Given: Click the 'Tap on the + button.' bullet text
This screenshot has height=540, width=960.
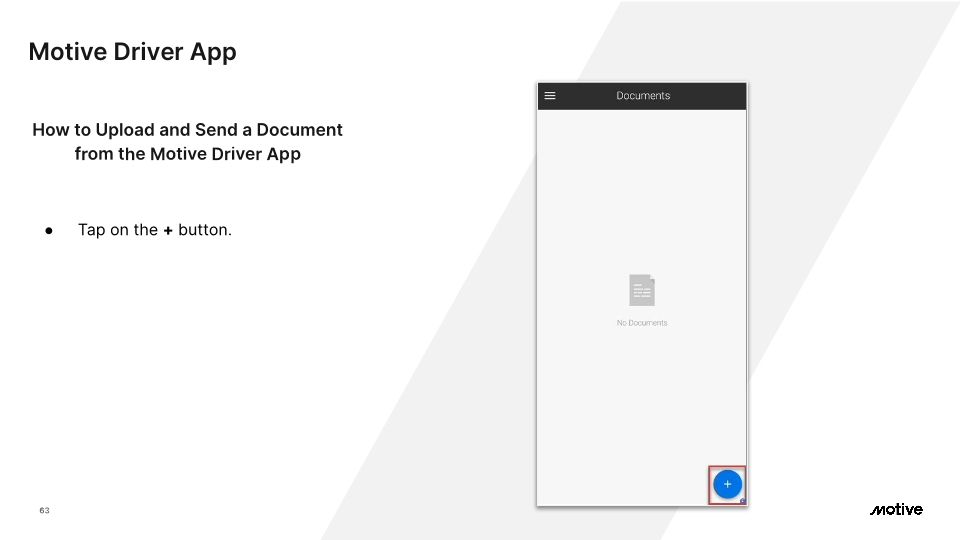Looking at the screenshot, I should pyautogui.click(x=155, y=230).
